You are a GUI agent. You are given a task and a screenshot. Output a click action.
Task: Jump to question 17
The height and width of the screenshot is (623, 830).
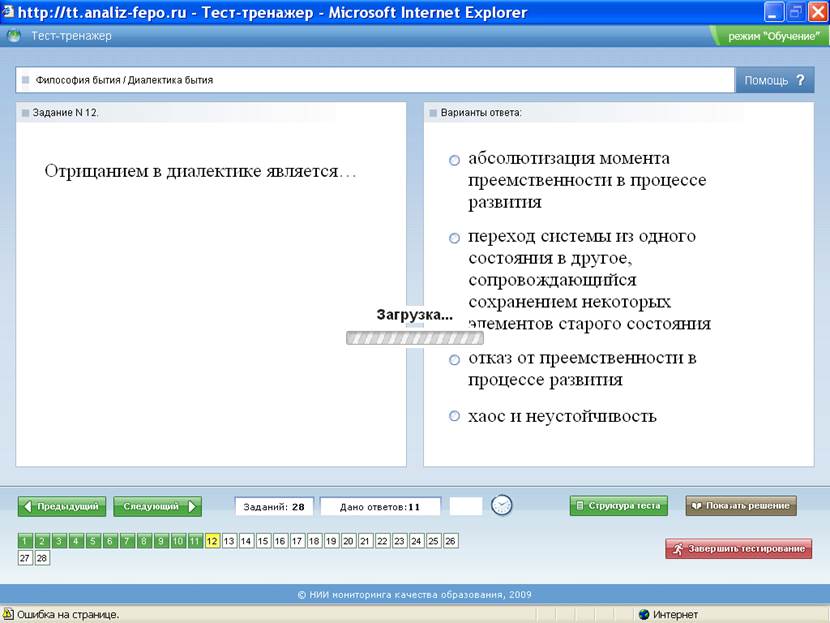[x=297, y=541]
